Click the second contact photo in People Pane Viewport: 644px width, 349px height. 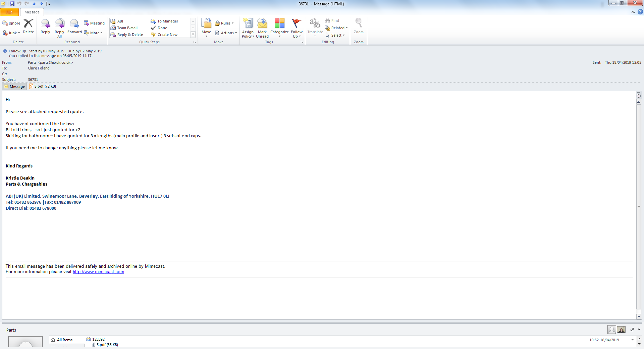pyautogui.click(x=621, y=330)
